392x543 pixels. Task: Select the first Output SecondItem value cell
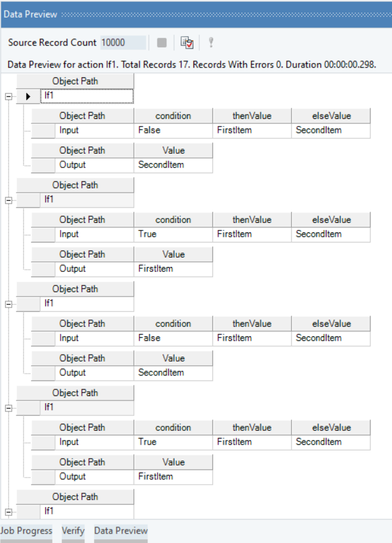pyautogui.click(x=173, y=165)
